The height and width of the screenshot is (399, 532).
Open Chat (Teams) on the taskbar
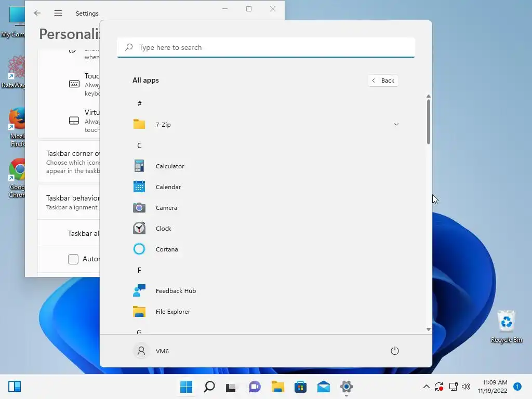pos(255,387)
